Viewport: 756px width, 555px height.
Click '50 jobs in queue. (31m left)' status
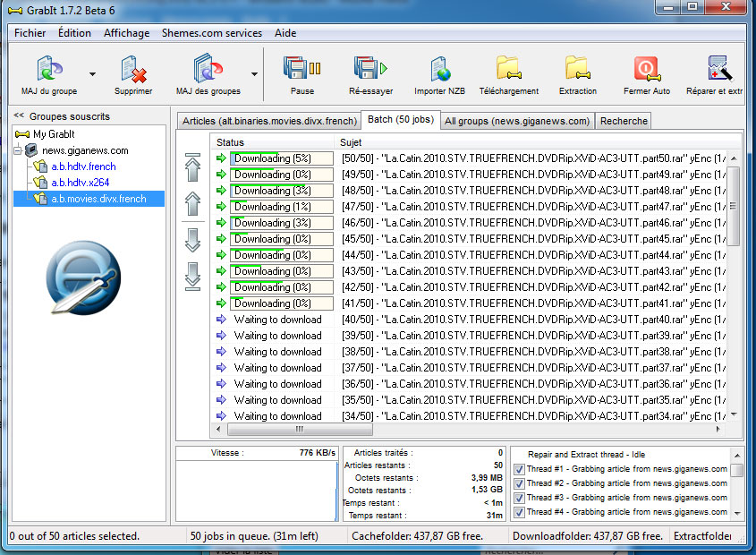coord(254,535)
